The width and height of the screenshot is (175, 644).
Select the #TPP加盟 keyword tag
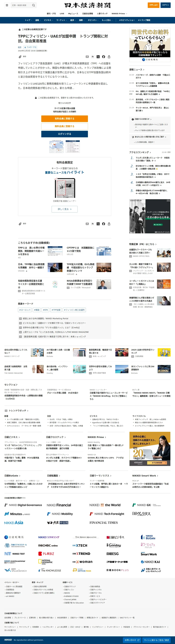(x=56, y=310)
